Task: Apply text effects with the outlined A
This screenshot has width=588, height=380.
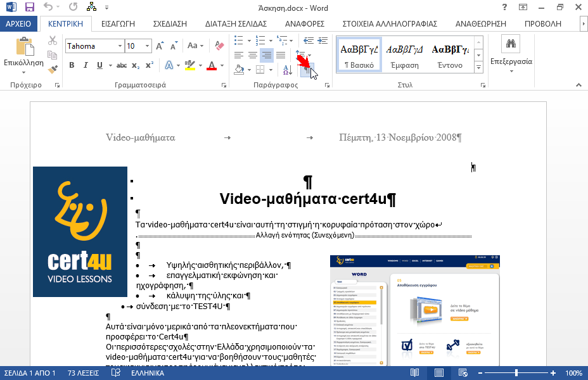Action: [x=169, y=66]
